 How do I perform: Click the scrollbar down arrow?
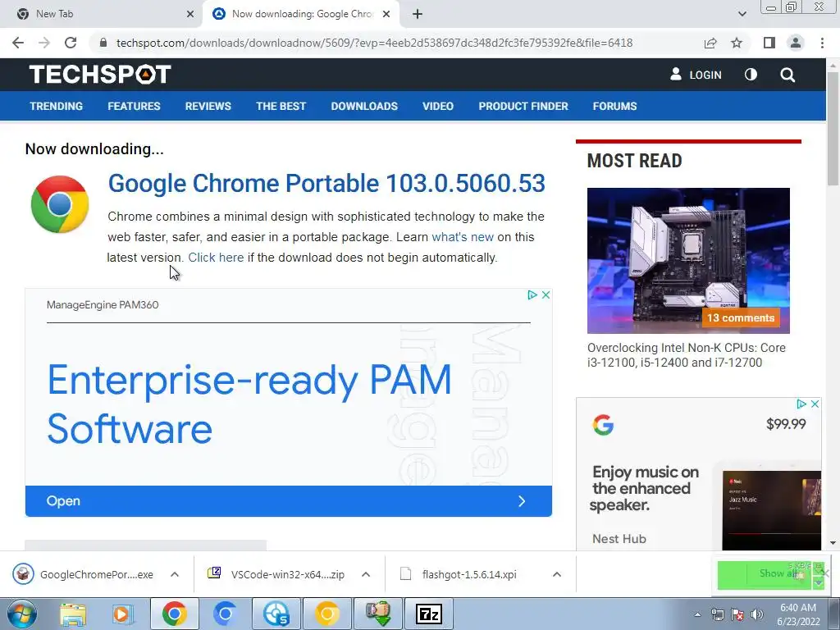[833, 543]
